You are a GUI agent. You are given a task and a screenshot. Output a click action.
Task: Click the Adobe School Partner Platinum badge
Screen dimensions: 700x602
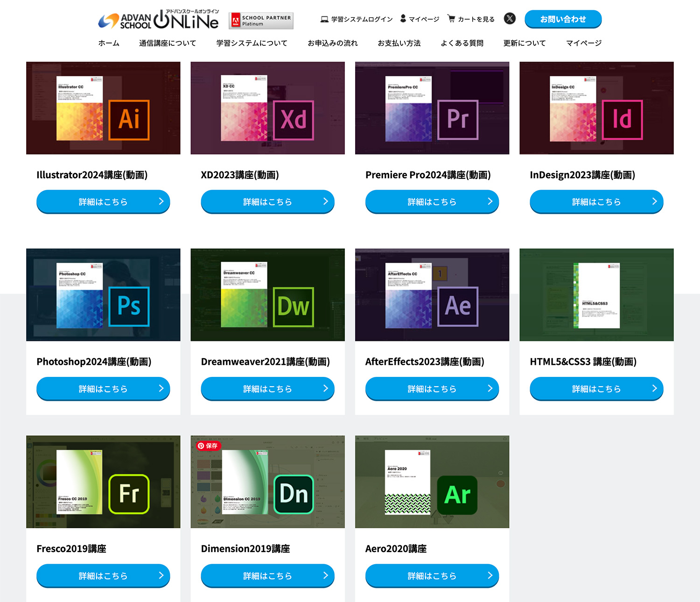pos(261,21)
